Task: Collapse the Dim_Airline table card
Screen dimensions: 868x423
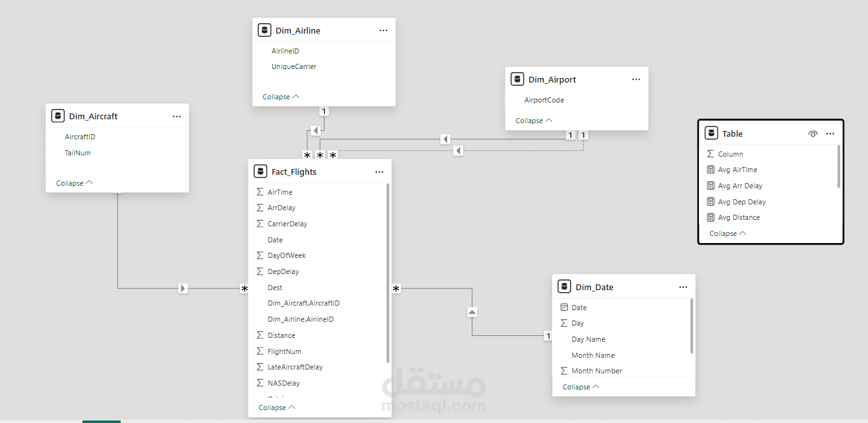Action: click(281, 97)
